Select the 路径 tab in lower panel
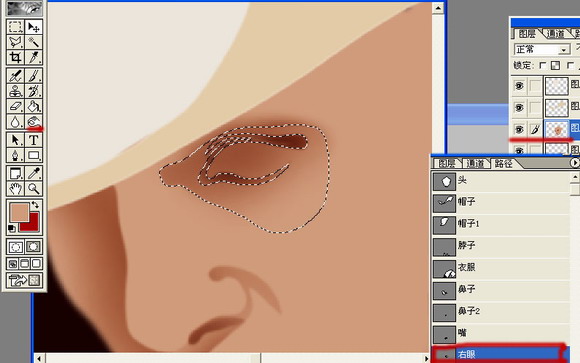The width and height of the screenshot is (580, 363). (x=504, y=163)
